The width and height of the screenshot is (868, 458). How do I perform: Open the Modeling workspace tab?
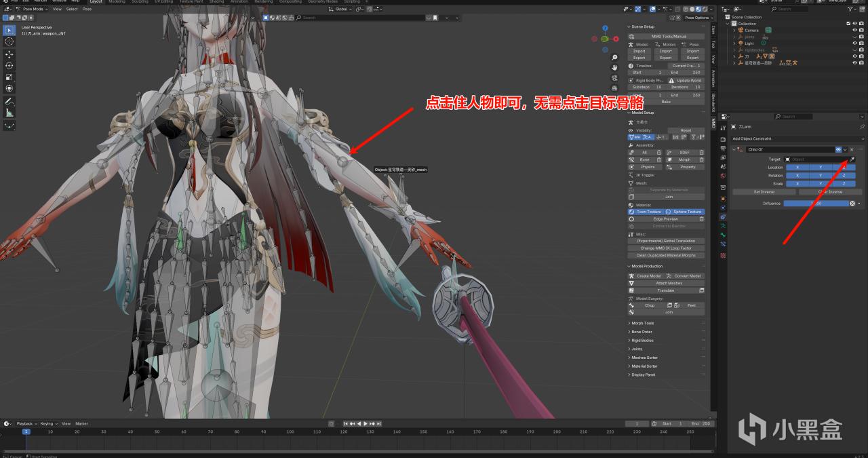click(x=117, y=1)
